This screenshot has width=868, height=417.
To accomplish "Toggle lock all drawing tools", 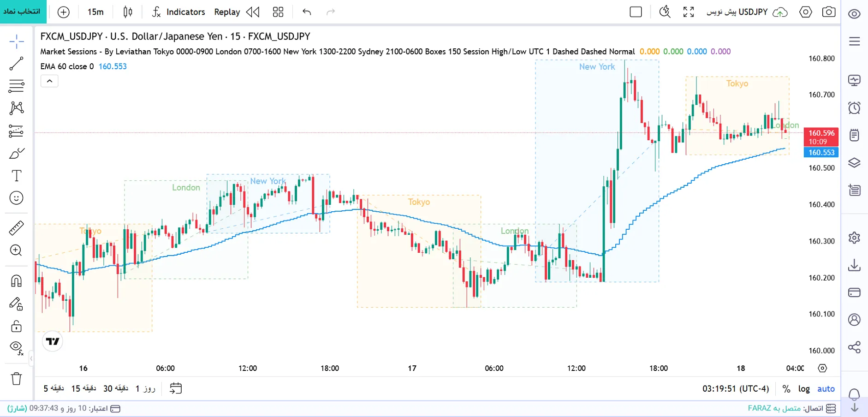I will (x=16, y=326).
